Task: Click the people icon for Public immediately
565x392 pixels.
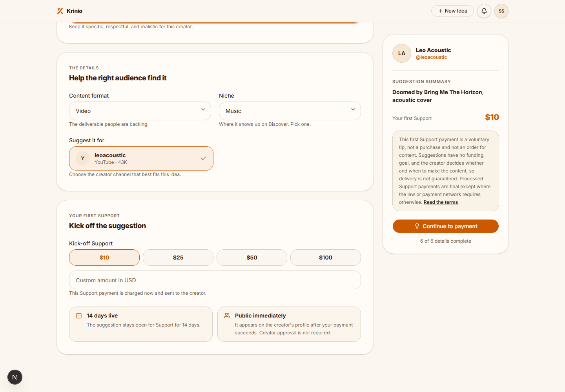Action: click(227, 316)
